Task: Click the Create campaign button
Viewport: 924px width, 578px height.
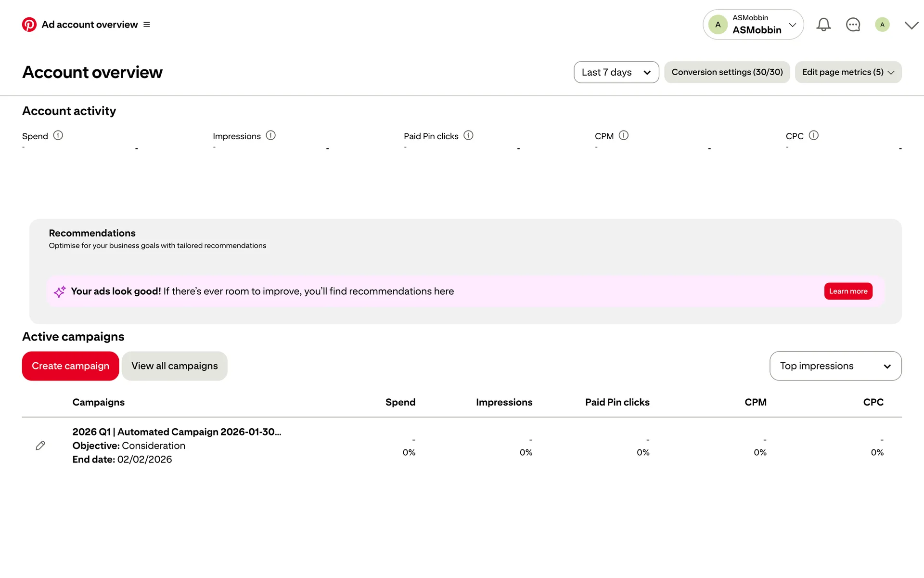Action: 70,366
